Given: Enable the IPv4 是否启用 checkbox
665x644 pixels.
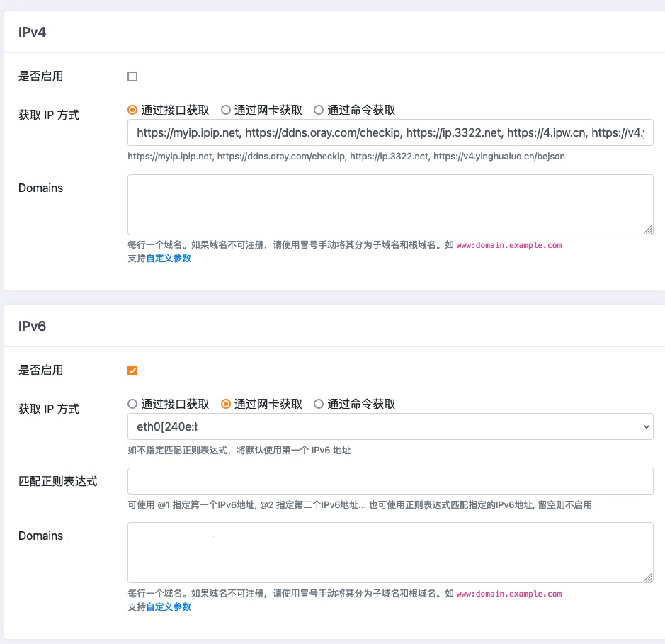Looking at the screenshot, I should [x=132, y=77].
